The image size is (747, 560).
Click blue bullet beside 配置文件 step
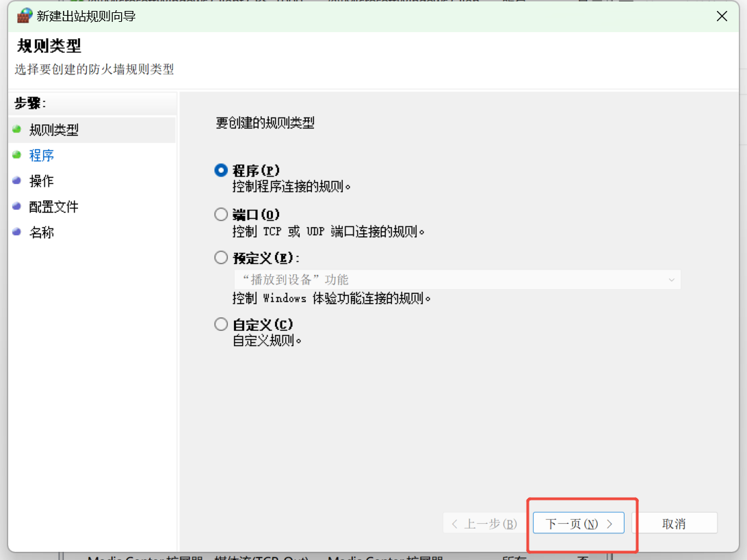pyautogui.click(x=16, y=206)
